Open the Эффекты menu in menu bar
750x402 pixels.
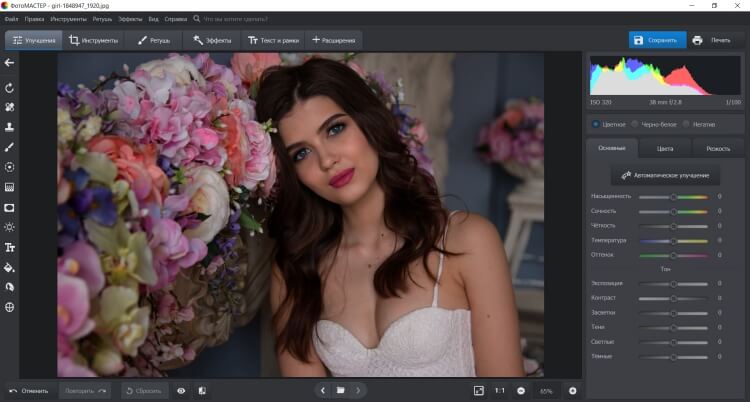(x=130, y=19)
